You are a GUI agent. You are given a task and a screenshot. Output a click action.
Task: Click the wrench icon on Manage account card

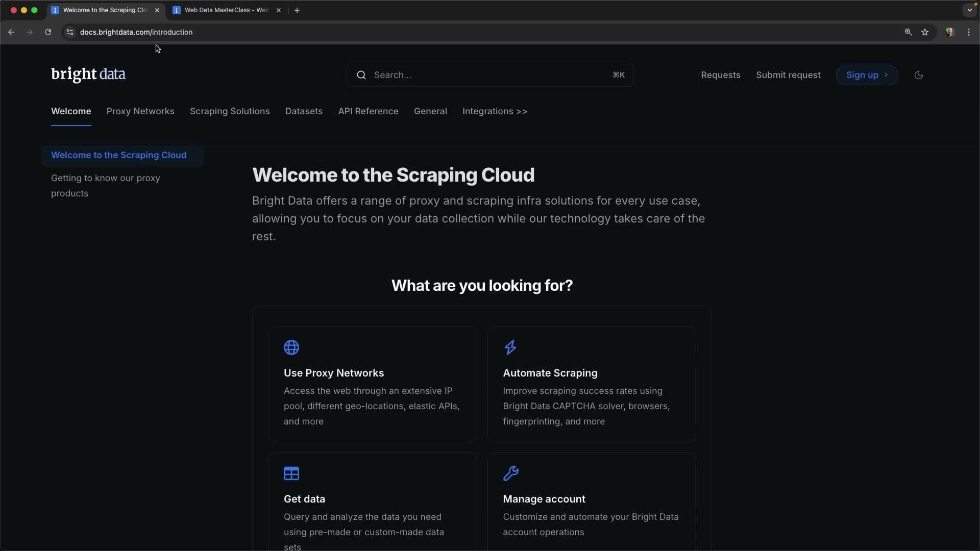(x=511, y=473)
